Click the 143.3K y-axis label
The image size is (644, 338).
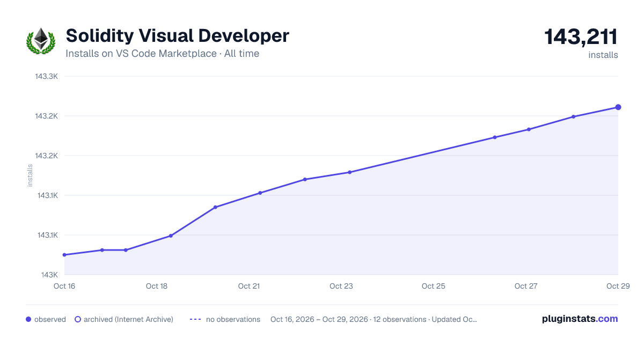(x=47, y=76)
